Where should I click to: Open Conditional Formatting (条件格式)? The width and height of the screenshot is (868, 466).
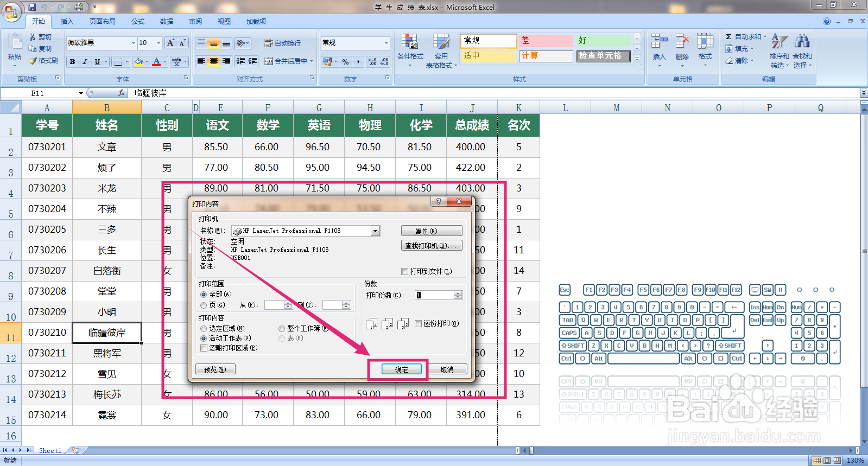tap(410, 50)
